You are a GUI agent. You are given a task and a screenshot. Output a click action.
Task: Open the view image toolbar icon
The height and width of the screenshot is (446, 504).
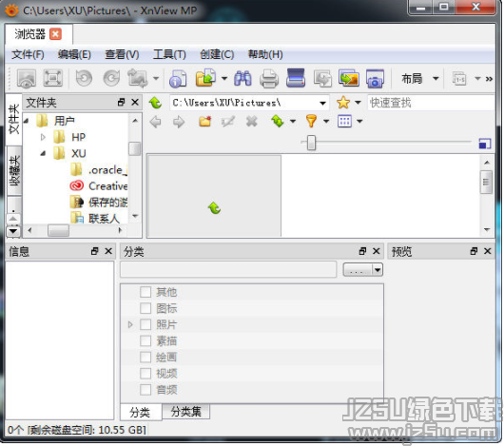(x=27, y=78)
